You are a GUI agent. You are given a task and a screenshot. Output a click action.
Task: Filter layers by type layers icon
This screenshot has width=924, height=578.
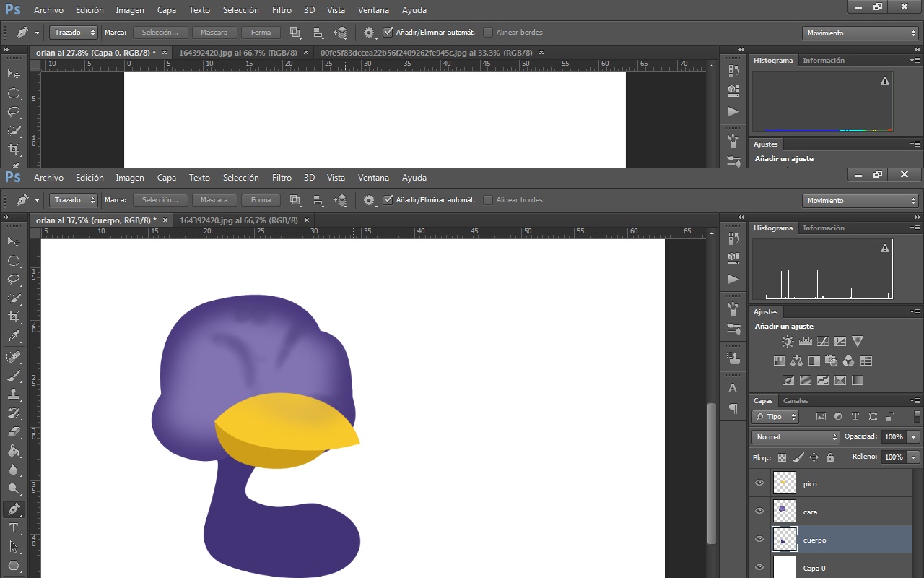coord(855,417)
